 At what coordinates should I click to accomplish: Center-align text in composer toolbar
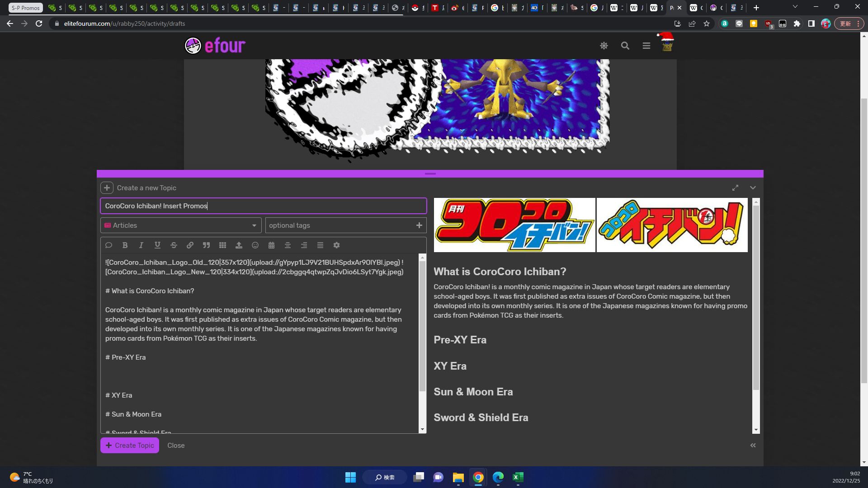coord(288,245)
